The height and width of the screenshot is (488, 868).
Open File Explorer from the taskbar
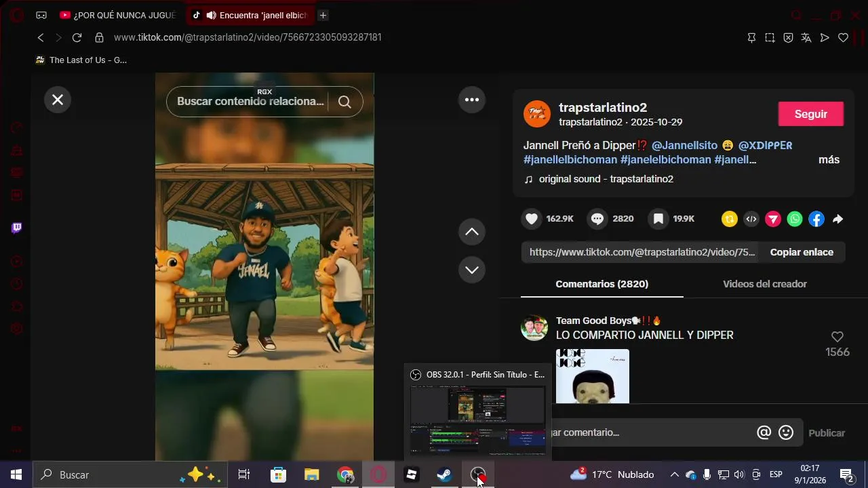point(311,475)
